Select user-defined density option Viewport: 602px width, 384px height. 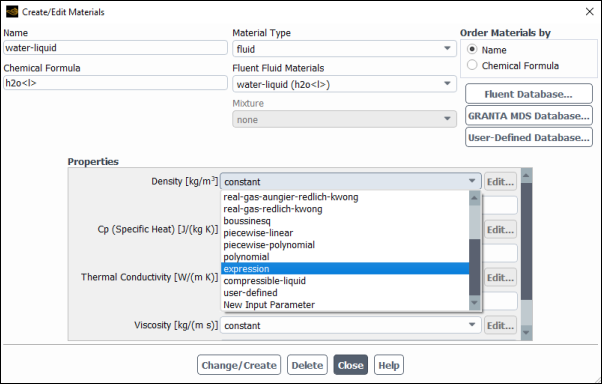pyautogui.click(x=345, y=293)
